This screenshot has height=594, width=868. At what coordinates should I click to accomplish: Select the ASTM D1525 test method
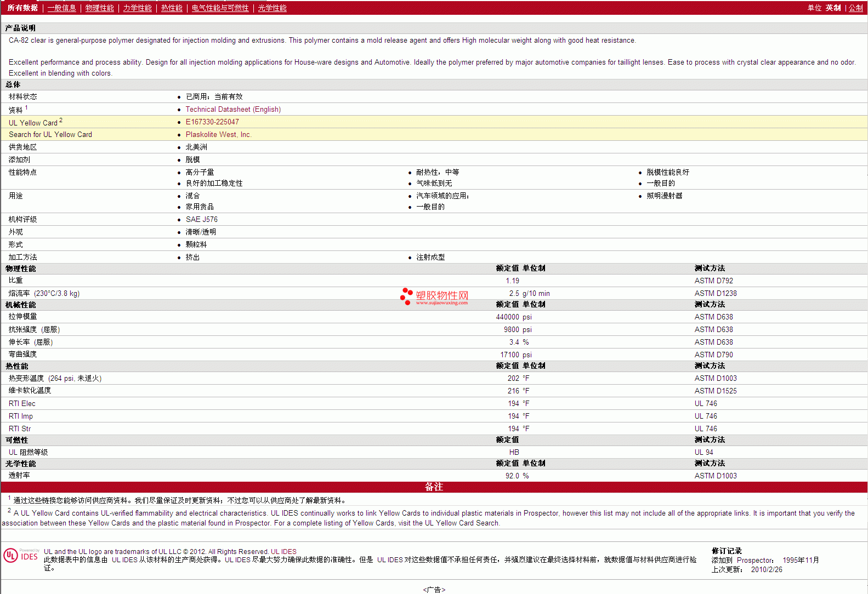click(x=716, y=391)
